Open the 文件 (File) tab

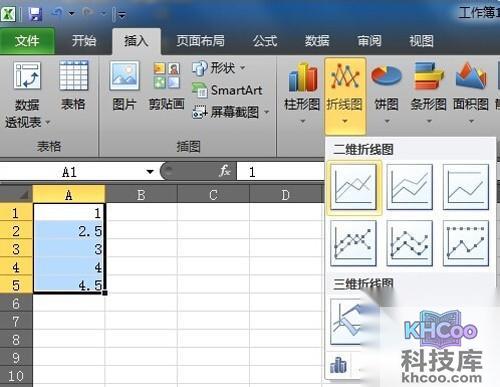point(27,41)
